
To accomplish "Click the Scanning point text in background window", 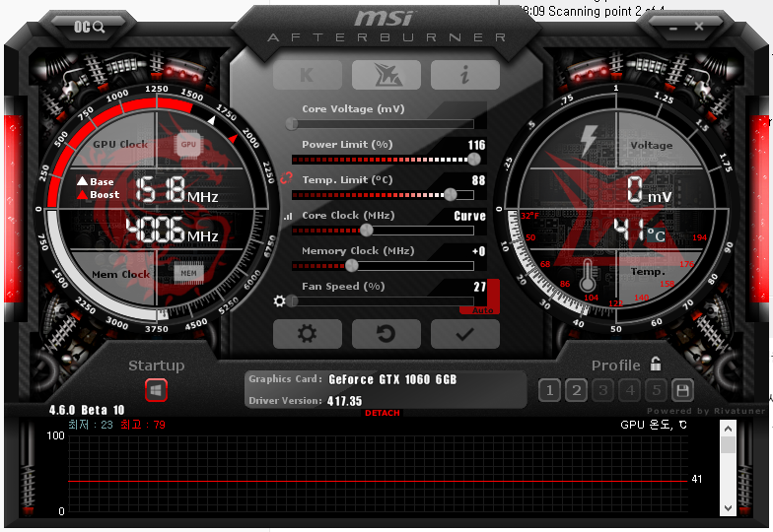I will coord(592,11).
